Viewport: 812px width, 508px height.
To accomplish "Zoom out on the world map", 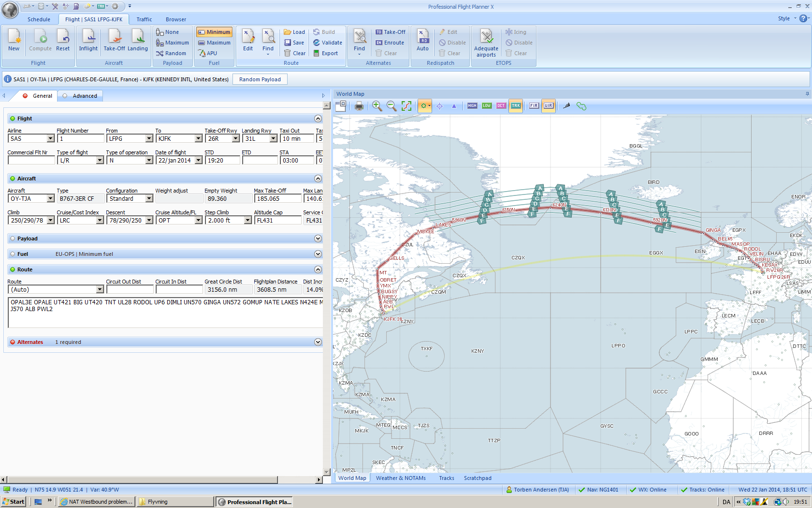I will [x=391, y=106].
